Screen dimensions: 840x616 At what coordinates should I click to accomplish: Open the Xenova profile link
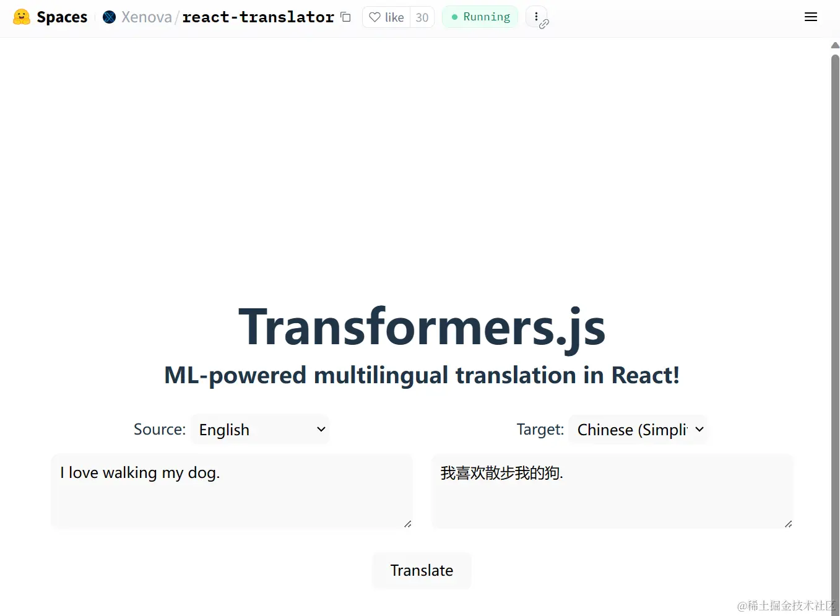click(x=146, y=17)
